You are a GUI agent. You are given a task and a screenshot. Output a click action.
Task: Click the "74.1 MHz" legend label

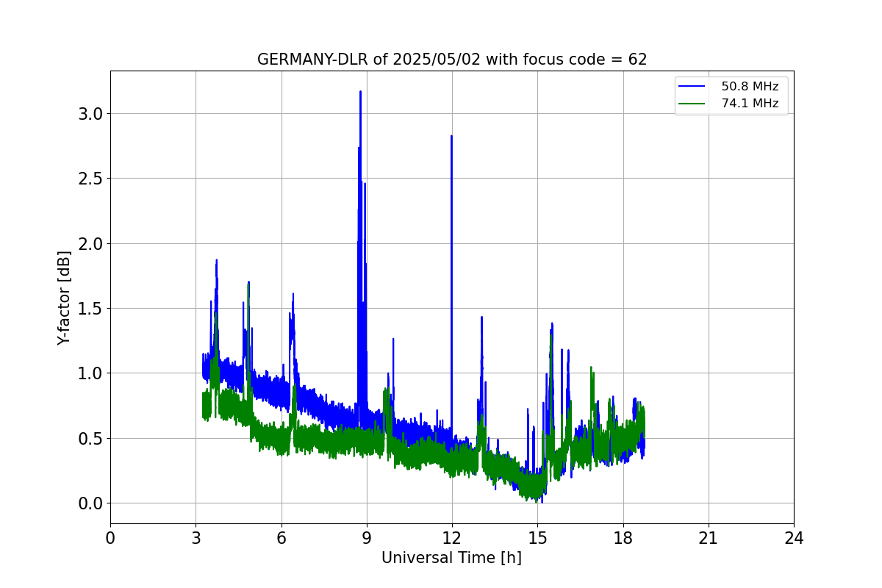(x=750, y=104)
